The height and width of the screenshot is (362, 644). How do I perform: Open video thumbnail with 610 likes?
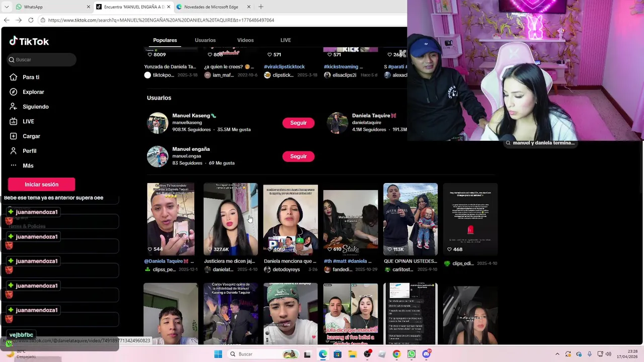pos(351,222)
